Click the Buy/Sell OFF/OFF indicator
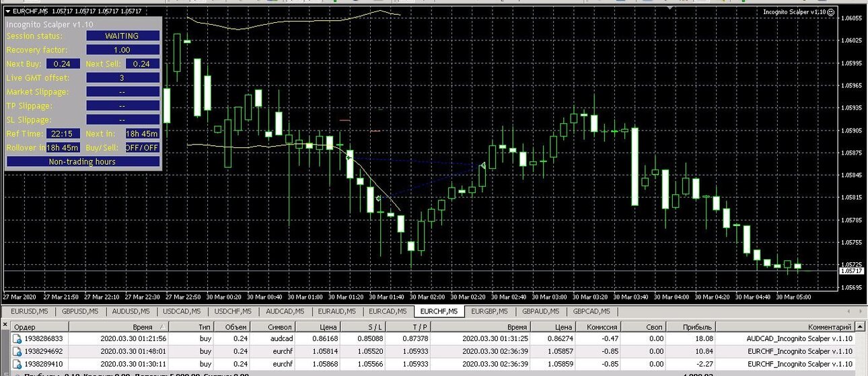 (x=142, y=147)
